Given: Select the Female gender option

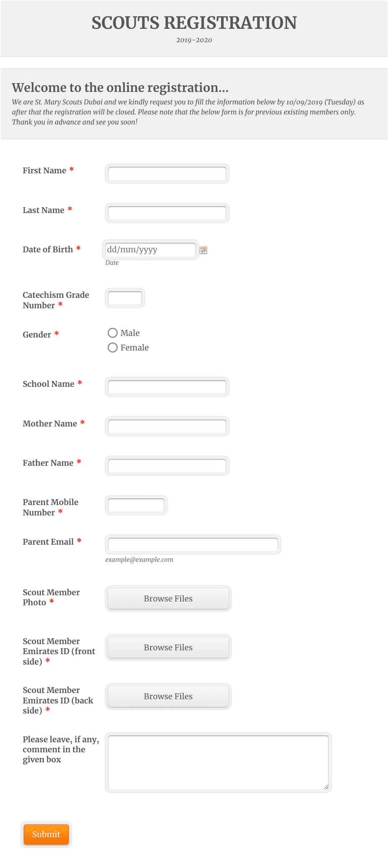Looking at the screenshot, I should (113, 348).
